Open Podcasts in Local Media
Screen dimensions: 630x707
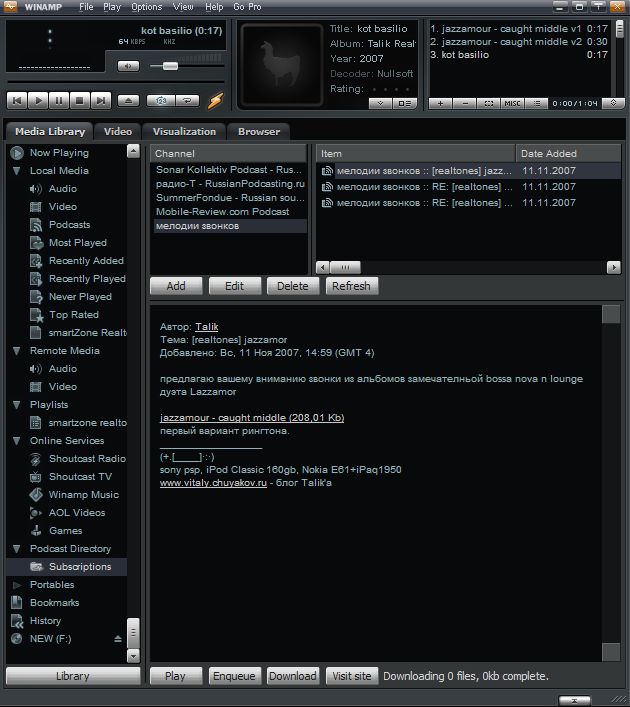69,225
